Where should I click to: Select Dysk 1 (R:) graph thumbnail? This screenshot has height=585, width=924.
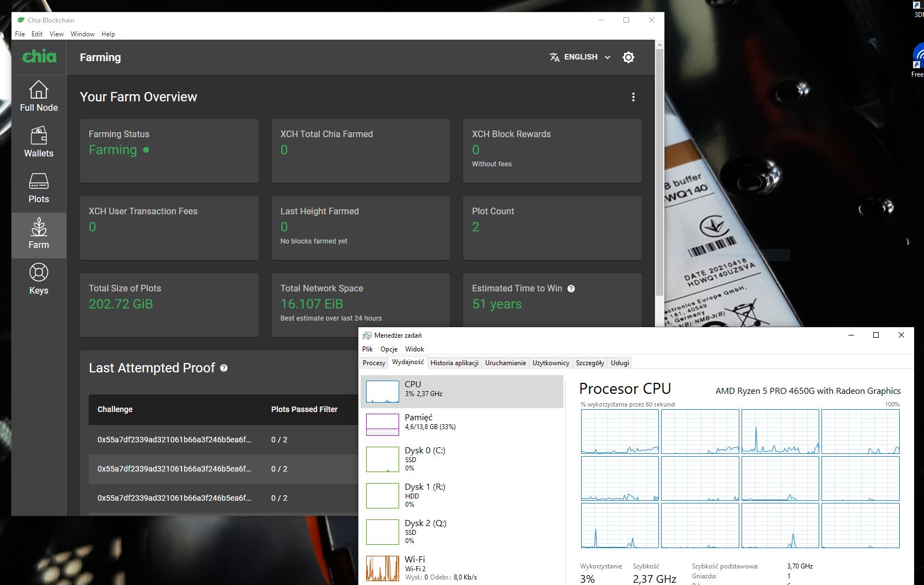coord(383,496)
